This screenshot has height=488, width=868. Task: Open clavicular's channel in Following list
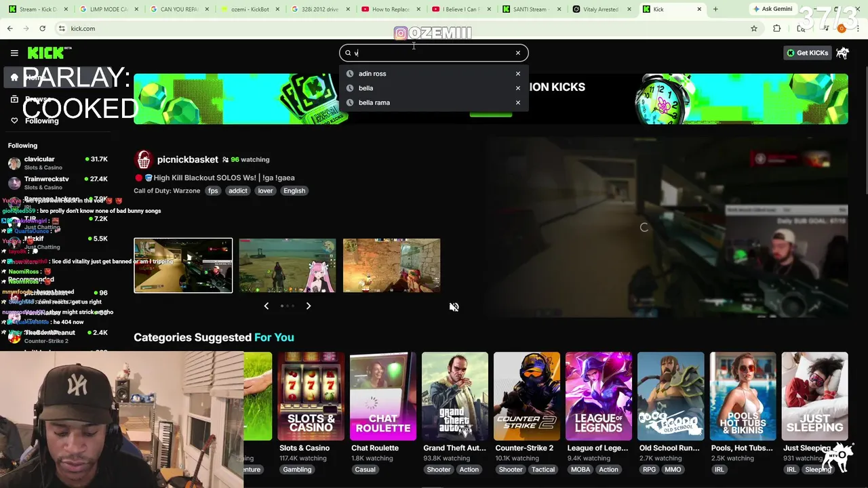(x=58, y=163)
